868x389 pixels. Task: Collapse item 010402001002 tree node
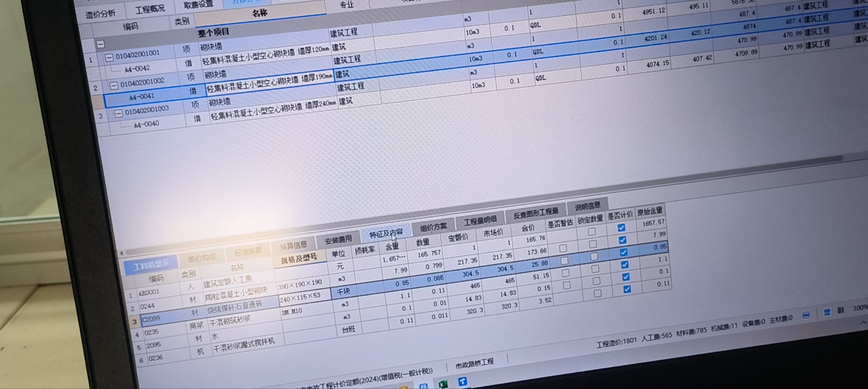114,85
